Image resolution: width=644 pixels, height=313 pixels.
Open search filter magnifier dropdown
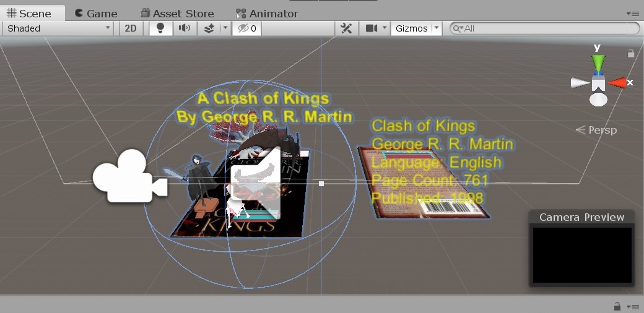pyautogui.click(x=458, y=28)
